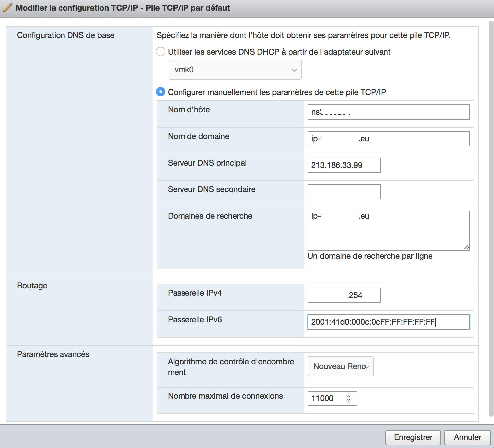Open the vmk0 adapter dropdown
Image resolution: width=494 pixels, height=448 pixels.
[x=235, y=70]
